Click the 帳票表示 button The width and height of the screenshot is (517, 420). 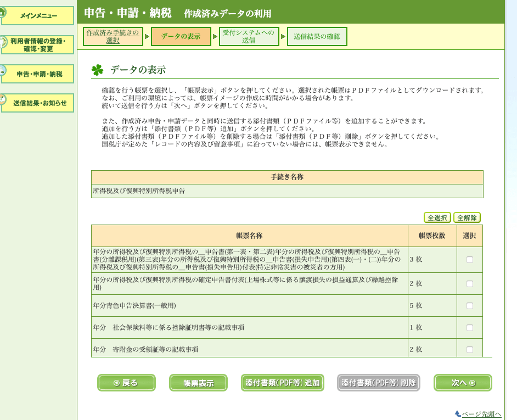199,383
